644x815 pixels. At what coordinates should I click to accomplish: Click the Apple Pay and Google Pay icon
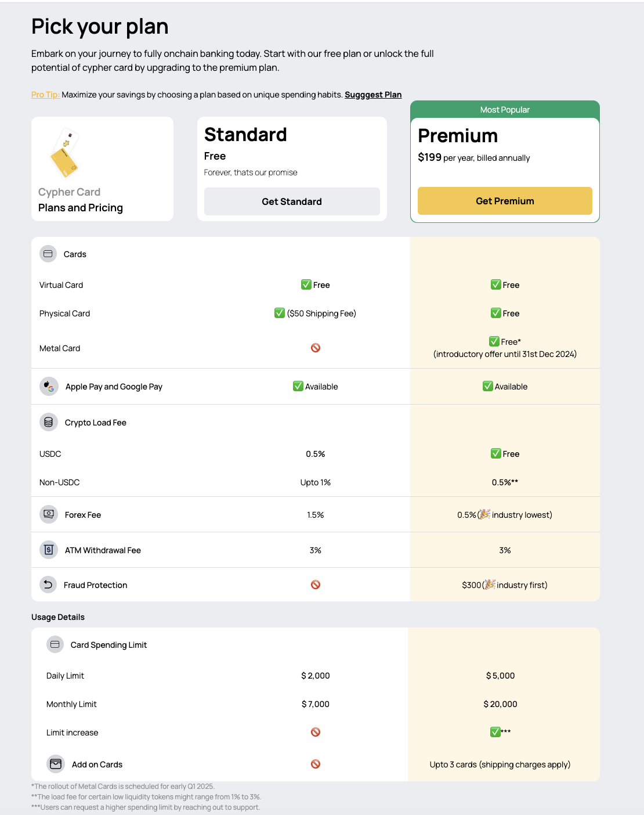coord(49,387)
